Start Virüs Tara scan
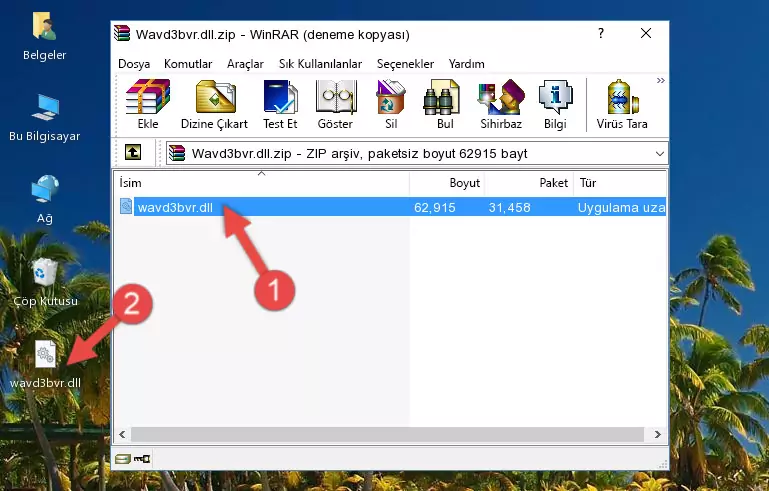The height and width of the screenshot is (491, 769). [x=622, y=104]
